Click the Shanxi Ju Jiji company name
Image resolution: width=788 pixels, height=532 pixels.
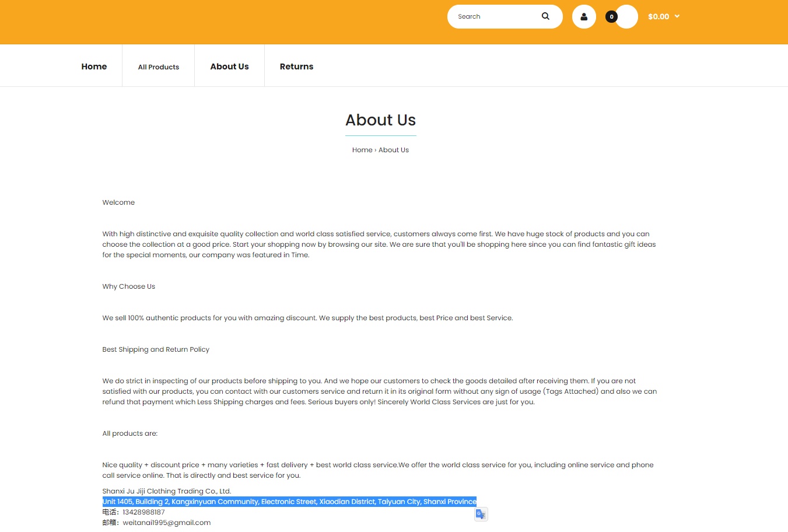[x=167, y=491]
